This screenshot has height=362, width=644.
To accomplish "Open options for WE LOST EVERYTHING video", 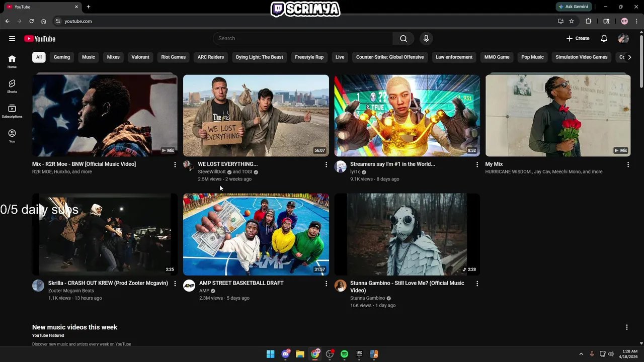I will pyautogui.click(x=326, y=164).
